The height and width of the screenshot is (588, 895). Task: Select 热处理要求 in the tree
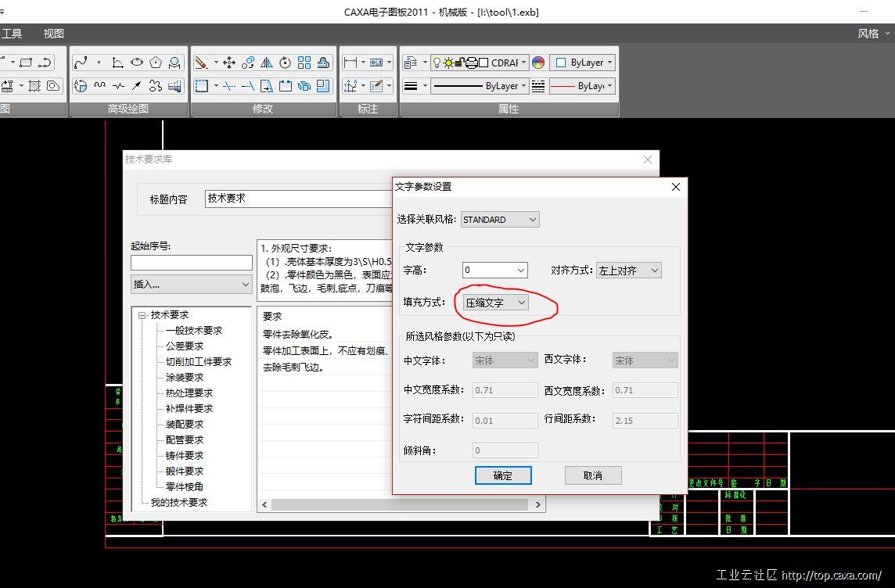[189, 393]
